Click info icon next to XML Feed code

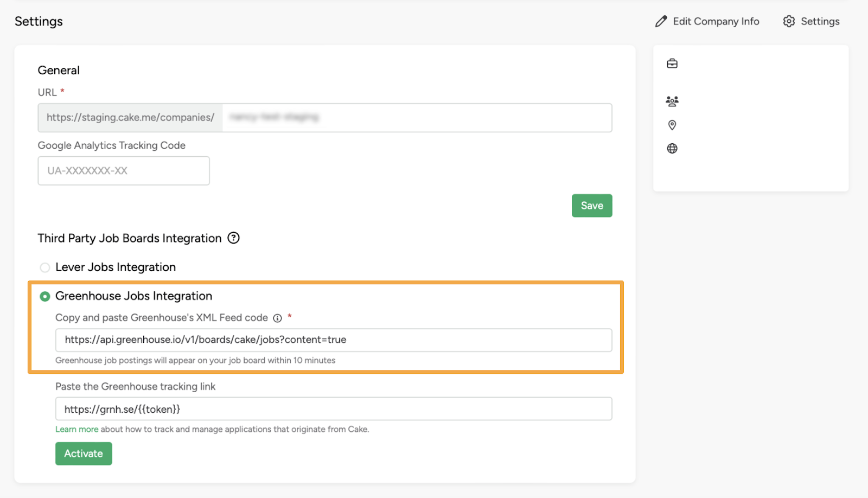tap(277, 318)
